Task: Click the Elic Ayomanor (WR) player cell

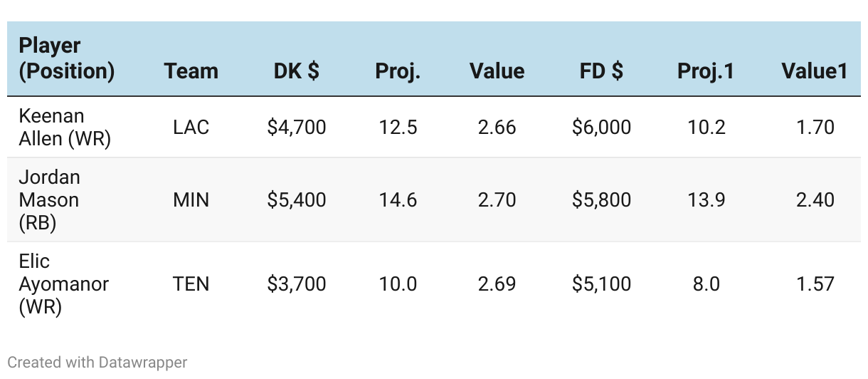Action: [63, 284]
